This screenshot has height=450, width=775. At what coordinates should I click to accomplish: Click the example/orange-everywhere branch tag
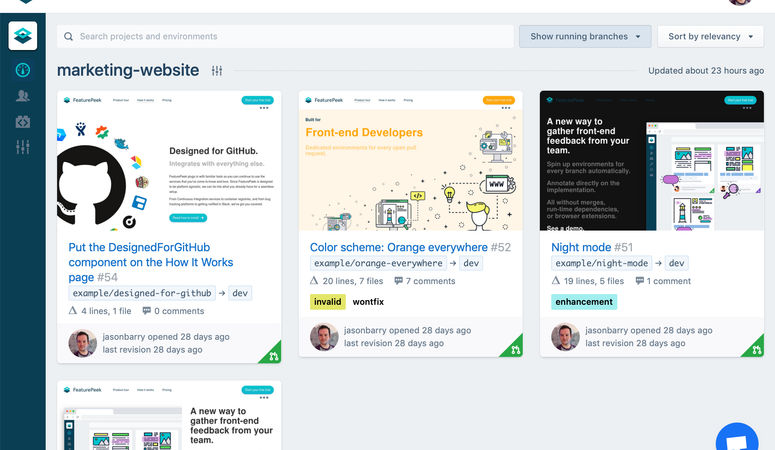click(378, 263)
